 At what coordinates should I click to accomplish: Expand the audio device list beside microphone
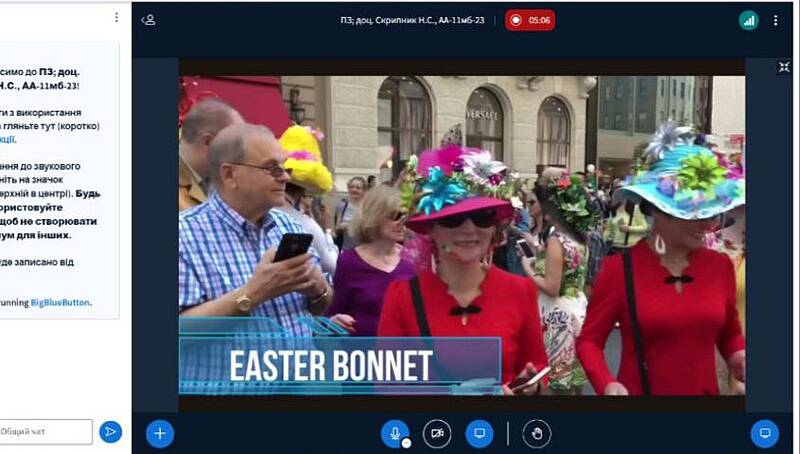(407, 443)
